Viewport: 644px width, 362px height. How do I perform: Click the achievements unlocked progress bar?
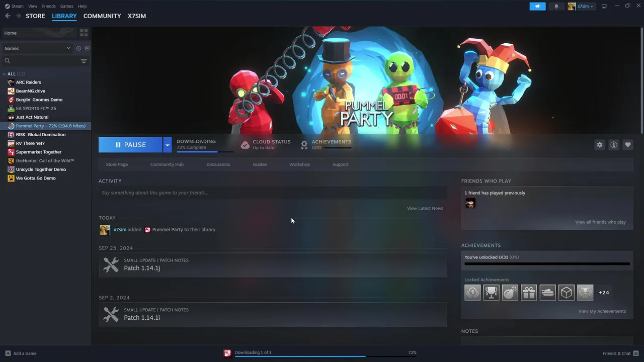(547, 263)
